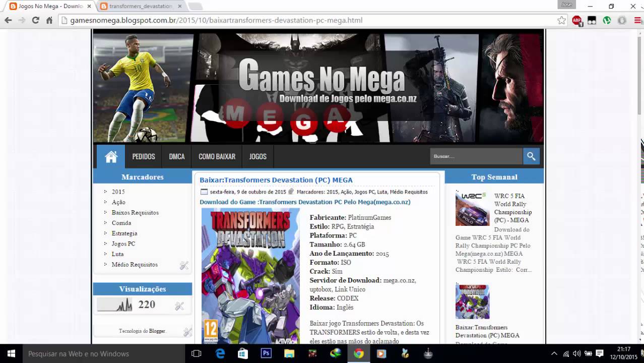Edit Visualizações widget wrench icon
Image resolution: width=644 pixels, height=363 pixels.
coord(179,306)
